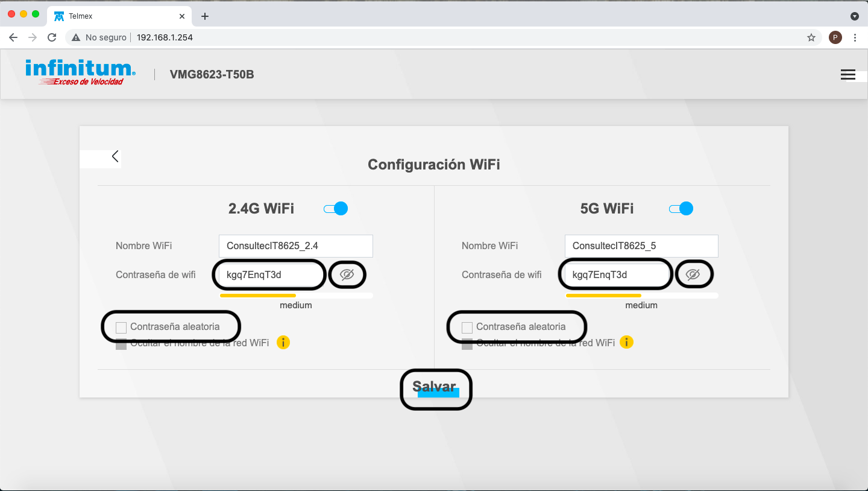This screenshot has width=868, height=491.
Task: Click info icon beside 5G hide network option
Action: click(x=627, y=343)
